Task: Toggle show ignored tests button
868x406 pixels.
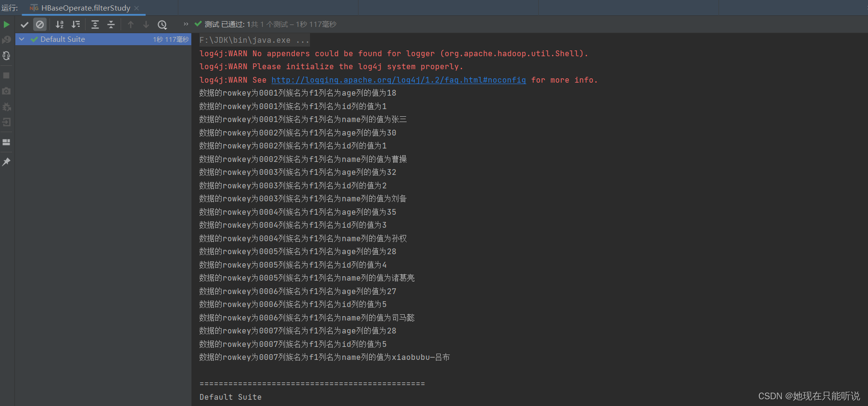Action: [x=40, y=25]
